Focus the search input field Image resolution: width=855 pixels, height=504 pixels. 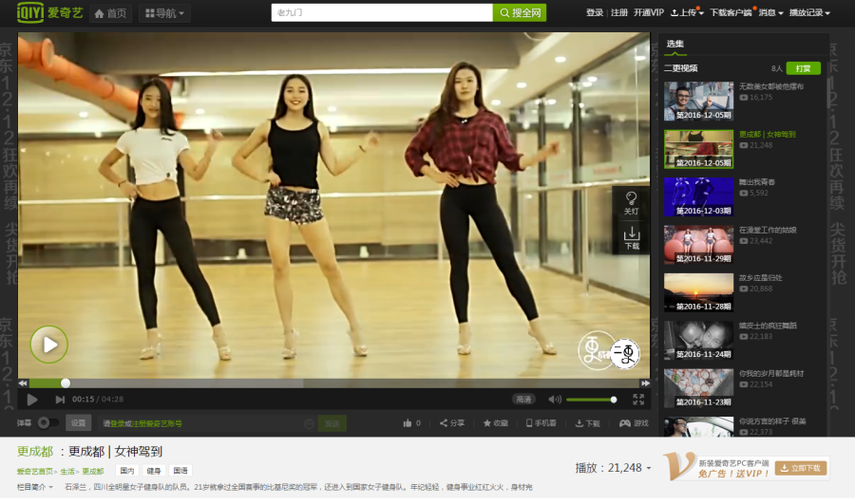click(382, 12)
